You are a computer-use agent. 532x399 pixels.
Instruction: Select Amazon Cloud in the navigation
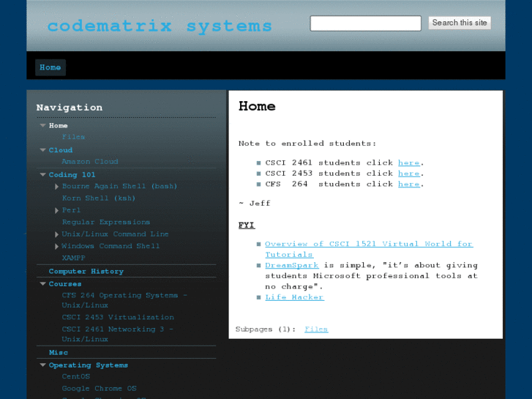90,162
